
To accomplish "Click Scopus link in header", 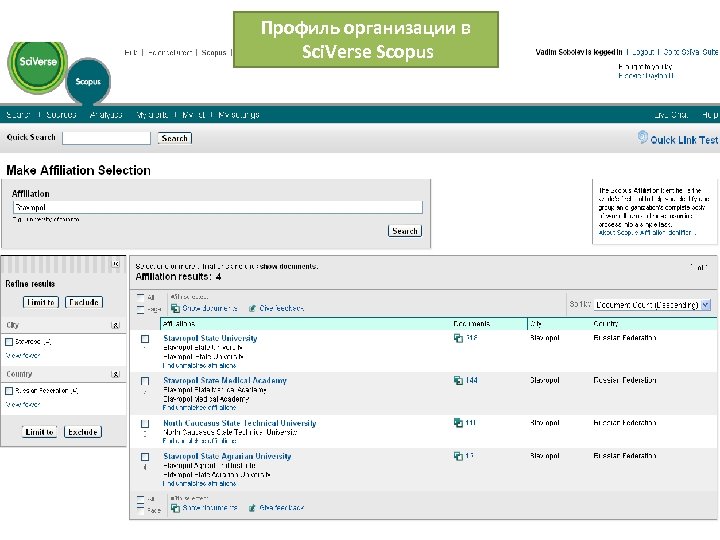I will click(x=214, y=53).
